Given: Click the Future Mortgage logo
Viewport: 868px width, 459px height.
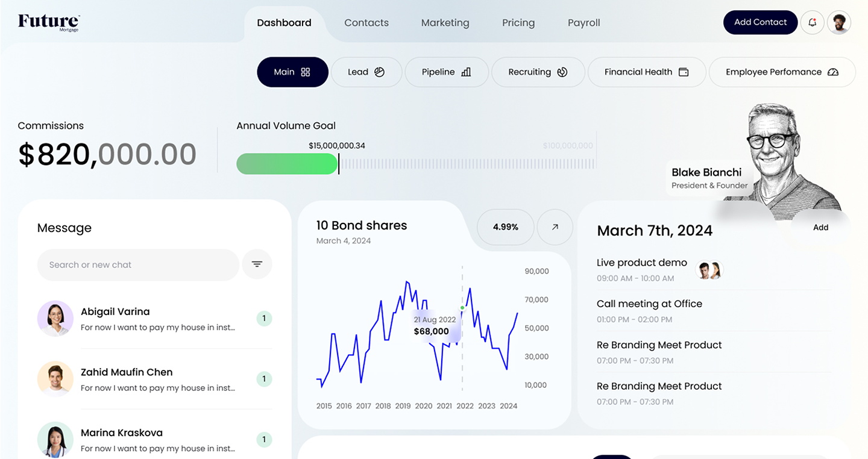Looking at the screenshot, I should (49, 22).
